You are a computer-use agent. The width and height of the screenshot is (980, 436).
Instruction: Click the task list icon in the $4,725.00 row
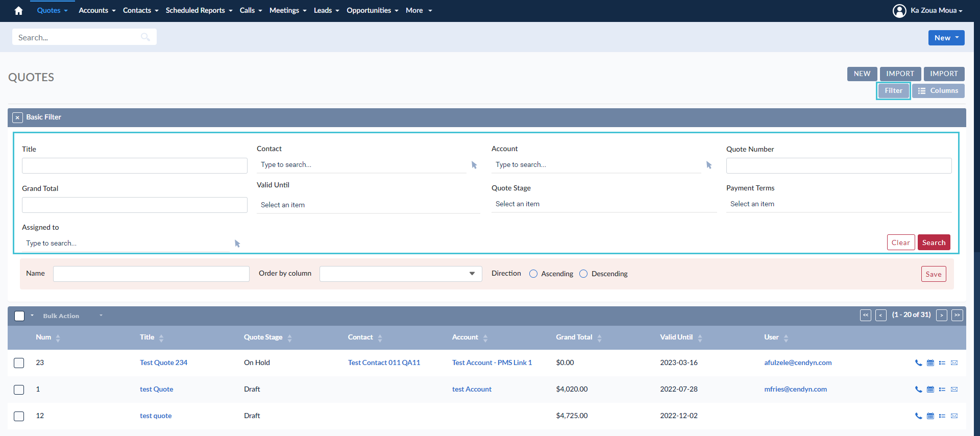coord(942,416)
